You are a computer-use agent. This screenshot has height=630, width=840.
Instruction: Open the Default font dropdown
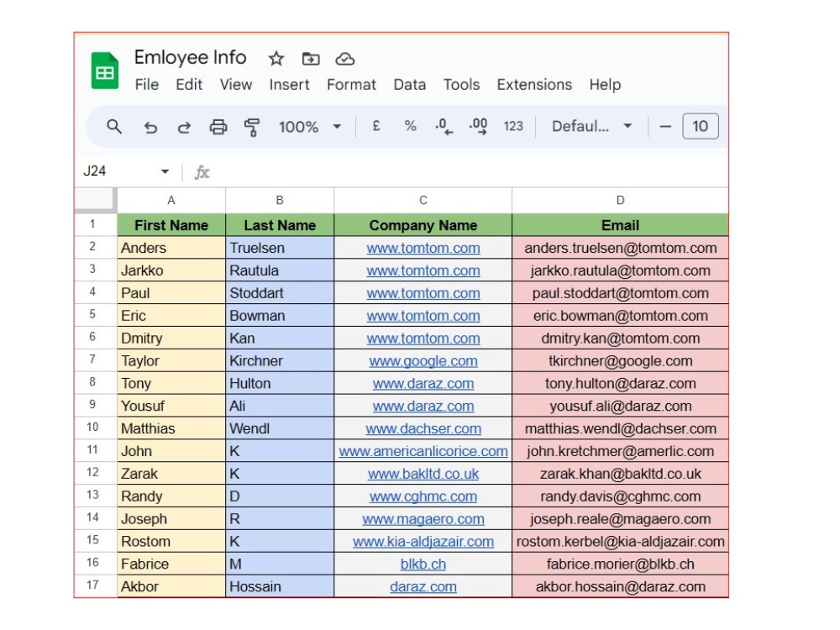(592, 127)
